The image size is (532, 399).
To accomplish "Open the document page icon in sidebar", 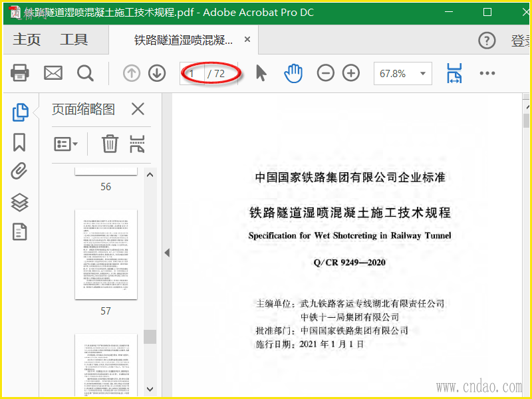I will [20, 232].
